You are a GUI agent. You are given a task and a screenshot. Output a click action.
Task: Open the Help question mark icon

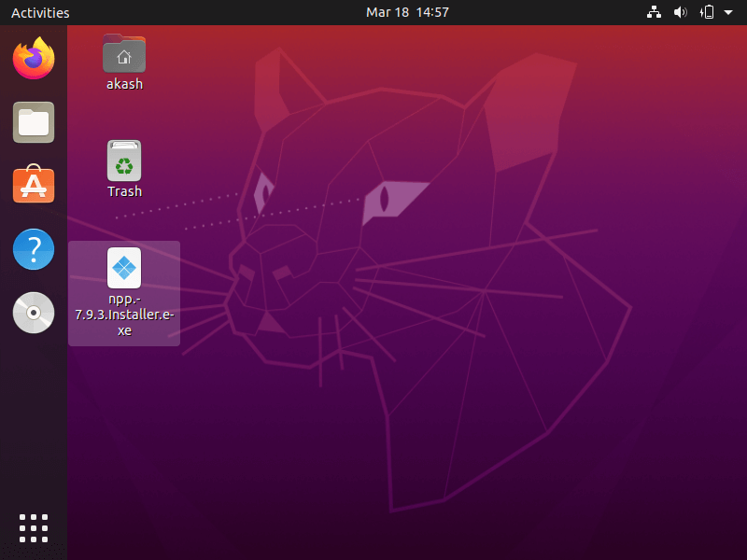pyautogui.click(x=34, y=249)
